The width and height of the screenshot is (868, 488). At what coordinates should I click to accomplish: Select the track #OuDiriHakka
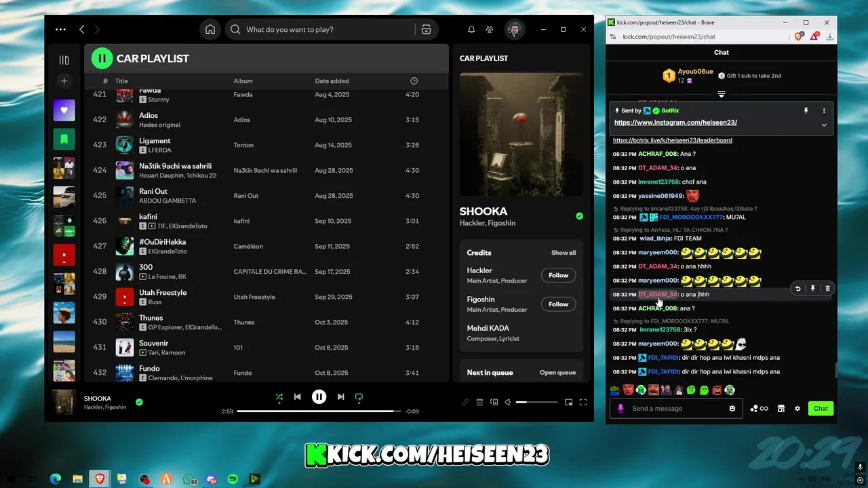pyautogui.click(x=266, y=246)
